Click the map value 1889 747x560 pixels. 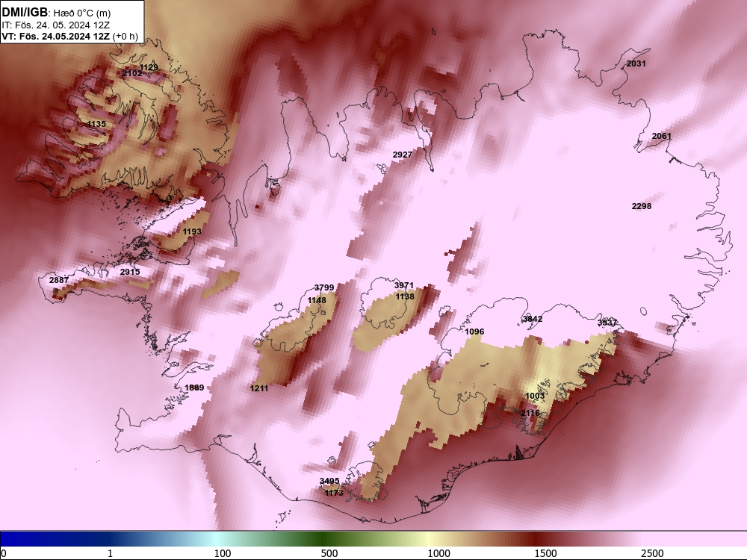pos(194,388)
